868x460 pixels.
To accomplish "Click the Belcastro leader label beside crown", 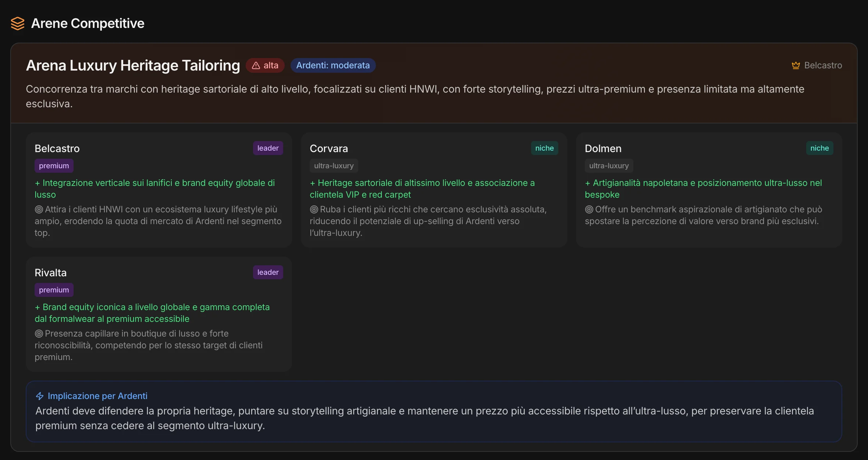I will click(823, 65).
